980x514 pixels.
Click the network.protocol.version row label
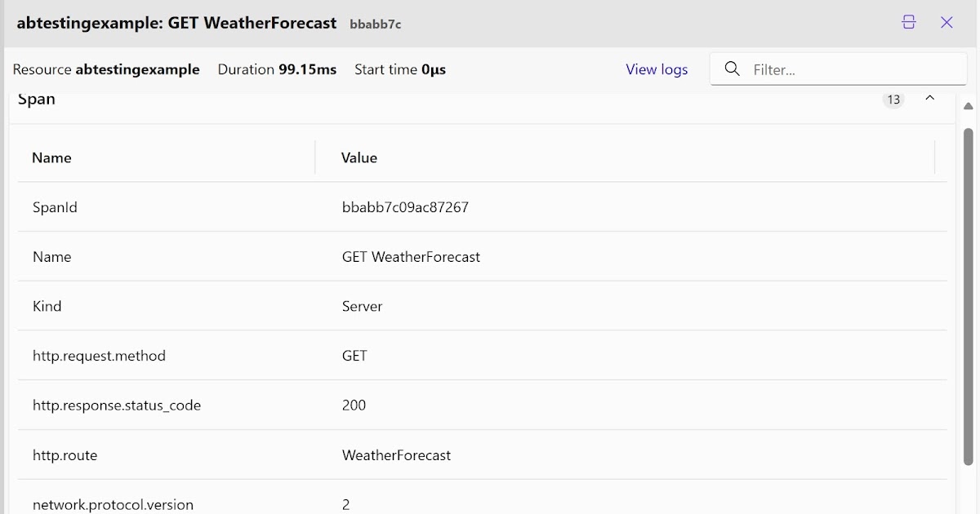pyautogui.click(x=113, y=504)
